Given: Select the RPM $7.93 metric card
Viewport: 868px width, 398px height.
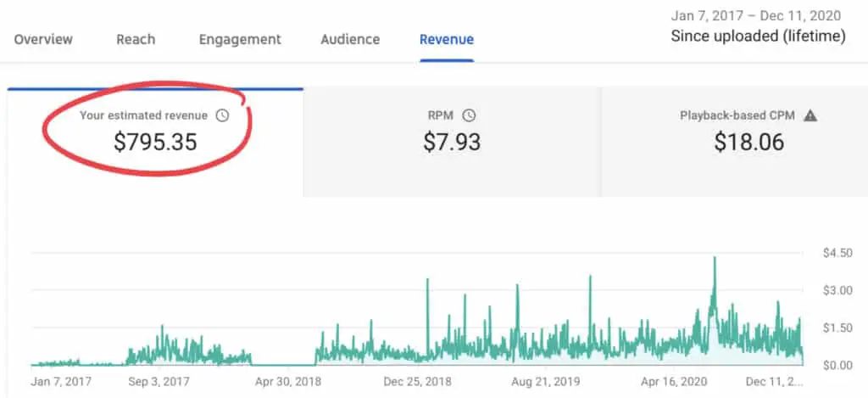Looking at the screenshot, I should (x=452, y=142).
